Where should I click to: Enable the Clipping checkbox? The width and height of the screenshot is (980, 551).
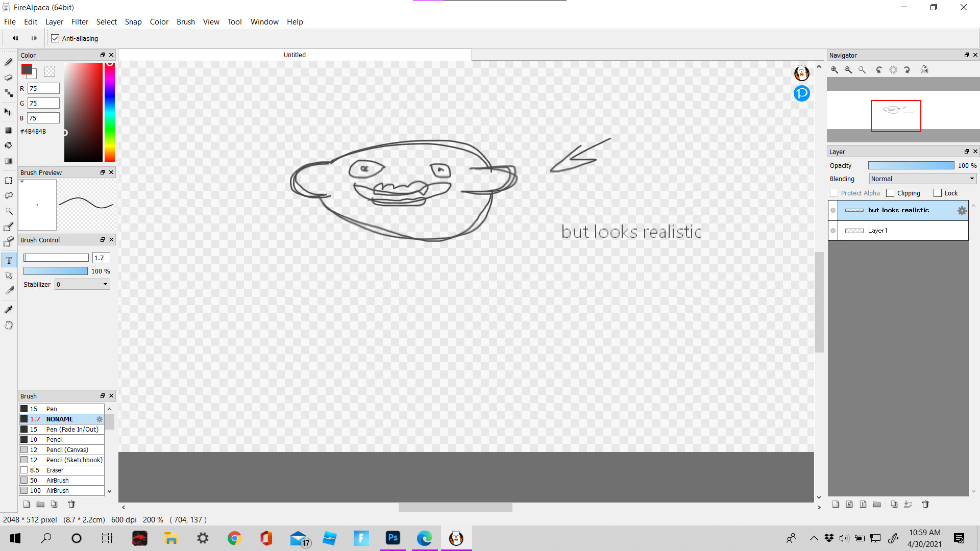pyautogui.click(x=891, y=193)
